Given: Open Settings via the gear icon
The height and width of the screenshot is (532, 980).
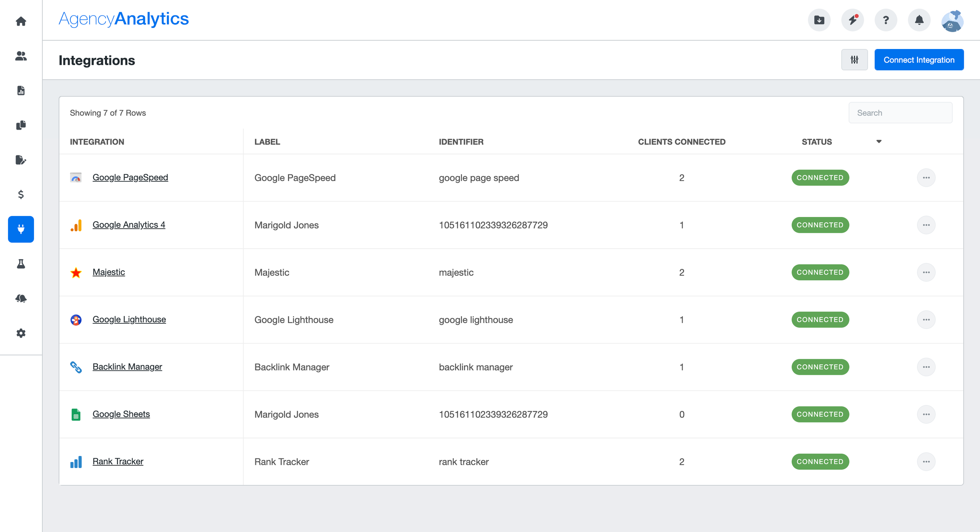Looking at the screenshot, I should [x=21, y=333].
